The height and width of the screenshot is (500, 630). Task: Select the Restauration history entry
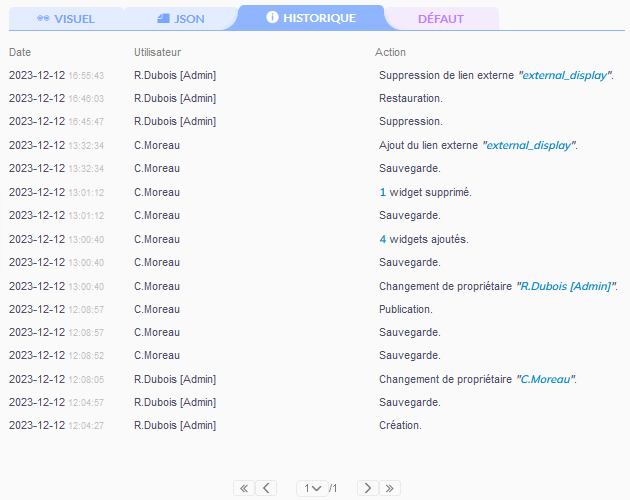tap(410, 98)
